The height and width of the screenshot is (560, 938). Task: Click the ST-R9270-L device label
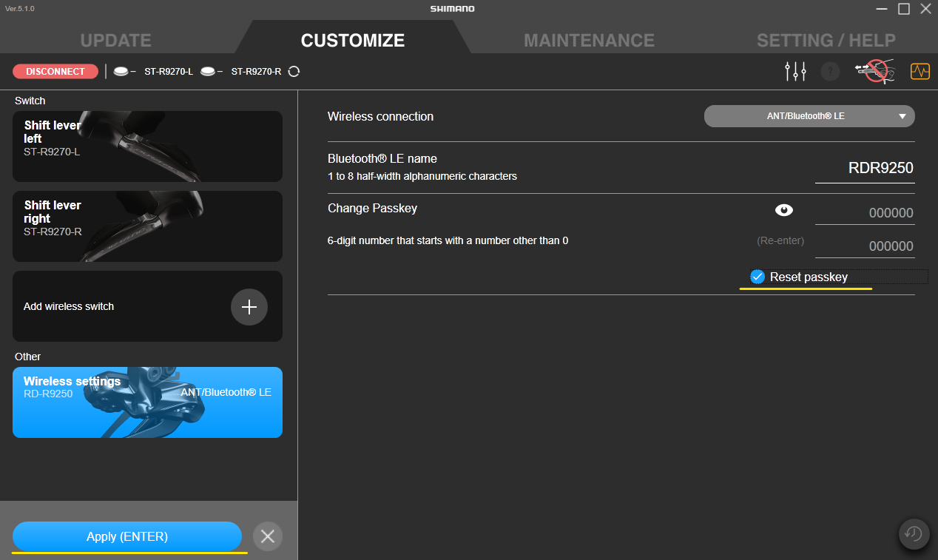click(x=169, y=72)
